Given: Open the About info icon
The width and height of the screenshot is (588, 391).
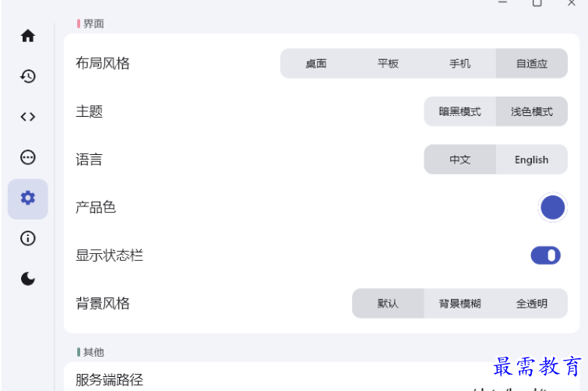Looking at the screenshot, I should click(28, 238).
